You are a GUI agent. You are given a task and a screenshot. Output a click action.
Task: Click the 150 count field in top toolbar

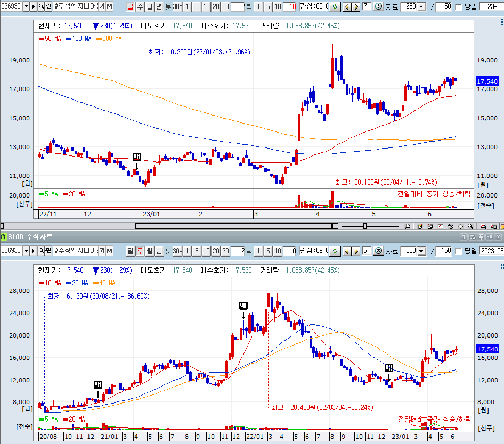click(444, 7)
